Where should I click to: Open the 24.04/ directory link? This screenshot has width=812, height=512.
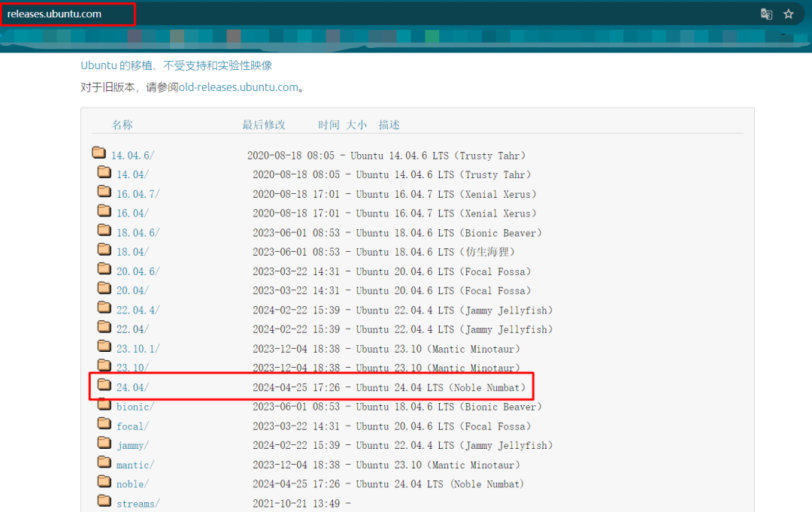(132, 387)
